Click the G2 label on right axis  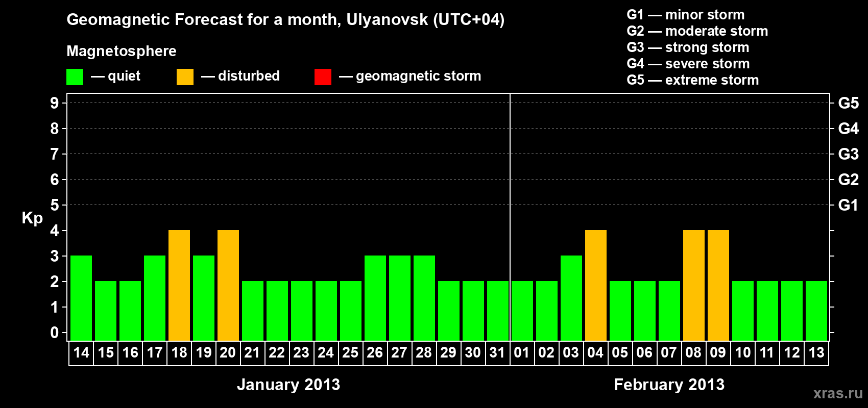[x=849, y=180]
